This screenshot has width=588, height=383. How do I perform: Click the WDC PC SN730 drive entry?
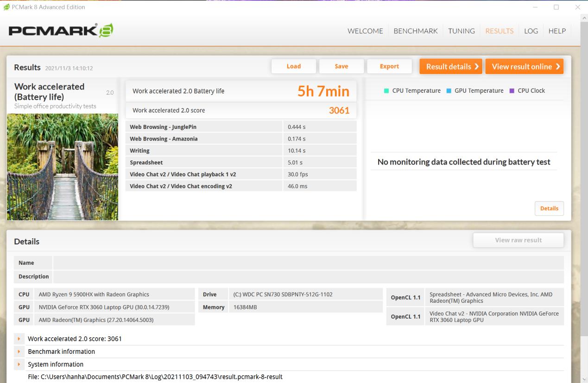pos(305,294)
